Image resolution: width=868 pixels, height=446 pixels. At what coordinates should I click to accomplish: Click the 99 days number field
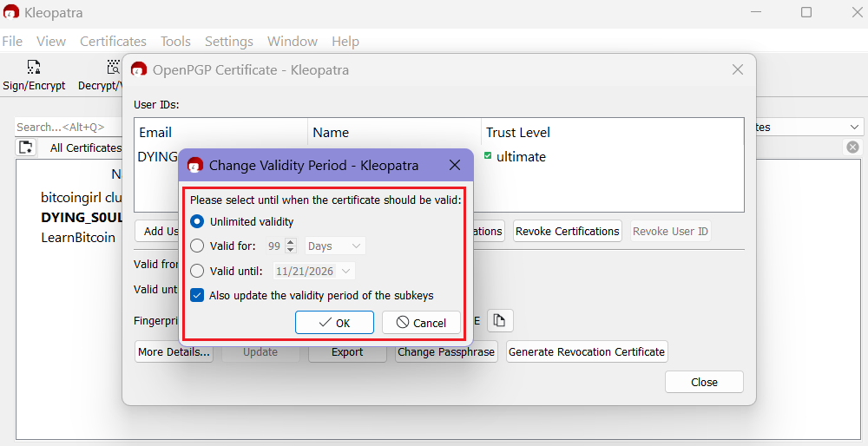(274, 246)
